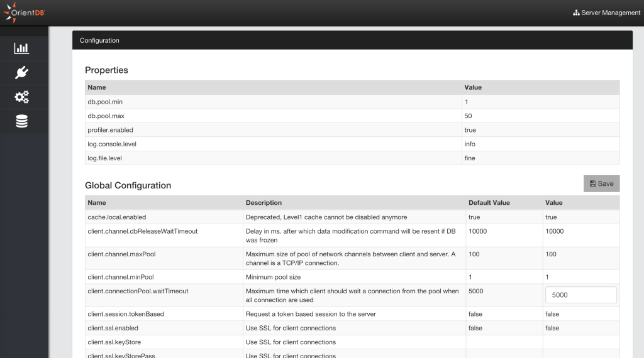Focus the waitTimeout value input field
This screenshot has height=358, width=644.
580,295
